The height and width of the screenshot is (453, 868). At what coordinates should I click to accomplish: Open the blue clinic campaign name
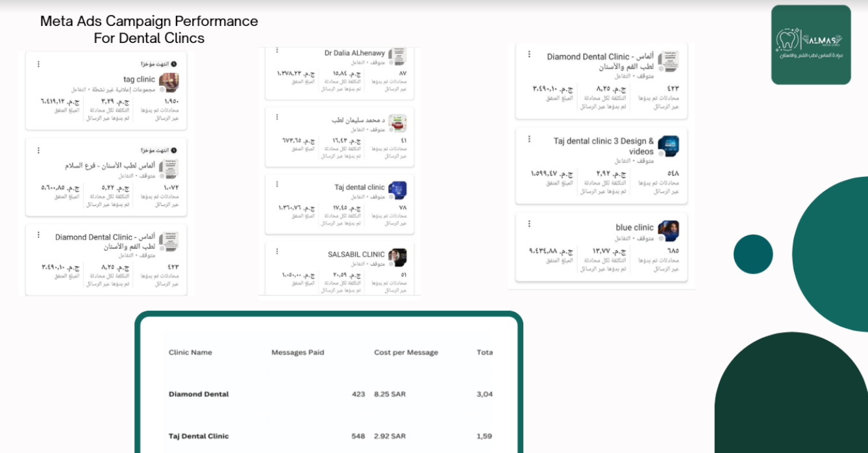634,227
